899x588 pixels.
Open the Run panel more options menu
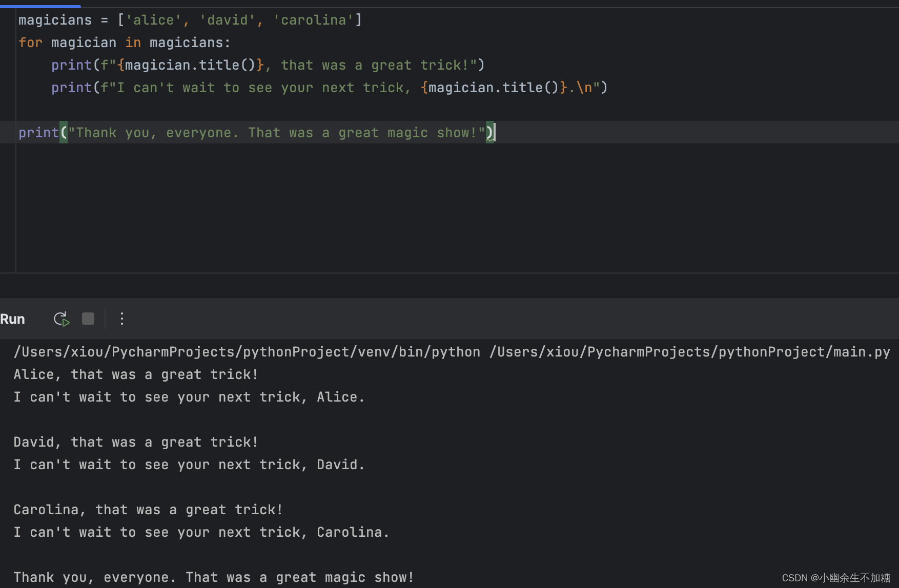[x=122, y=319]
